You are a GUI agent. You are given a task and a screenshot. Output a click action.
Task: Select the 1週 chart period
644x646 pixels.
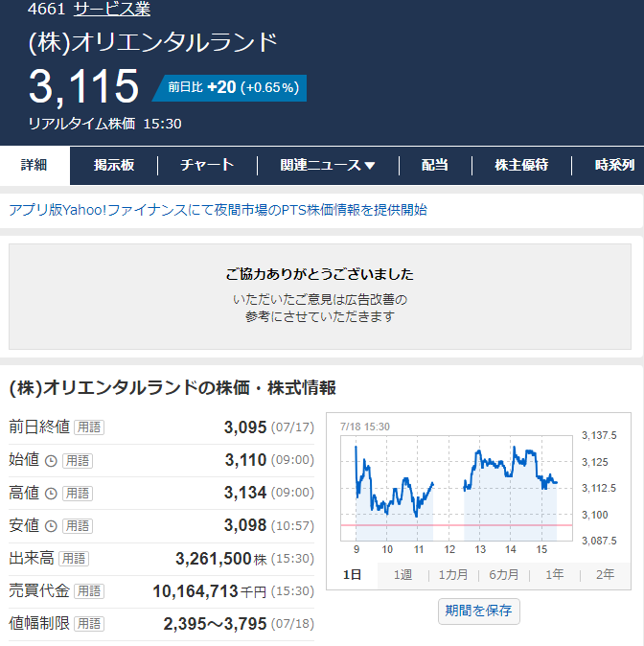tap(402, 575)
